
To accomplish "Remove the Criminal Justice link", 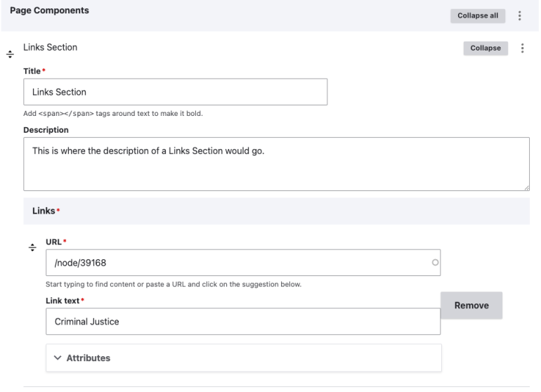I will [x=471, y=306].
